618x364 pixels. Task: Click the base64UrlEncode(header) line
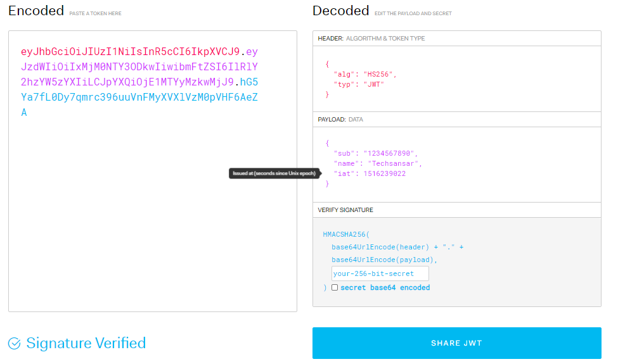(397, 247)
